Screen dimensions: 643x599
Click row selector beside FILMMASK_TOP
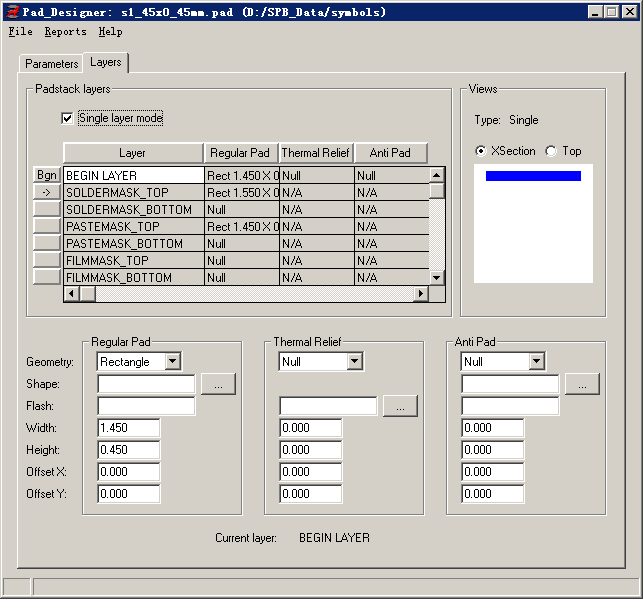(47, 260)
